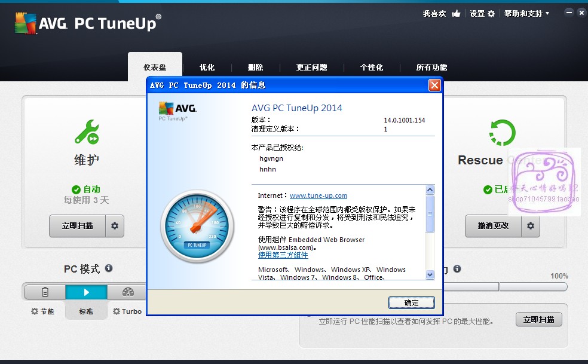Activate the Turbo gauge mode button

127,292
